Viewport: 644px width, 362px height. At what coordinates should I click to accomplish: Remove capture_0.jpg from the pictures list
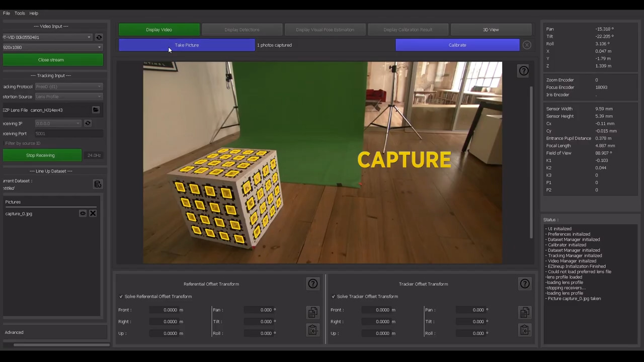93,214
